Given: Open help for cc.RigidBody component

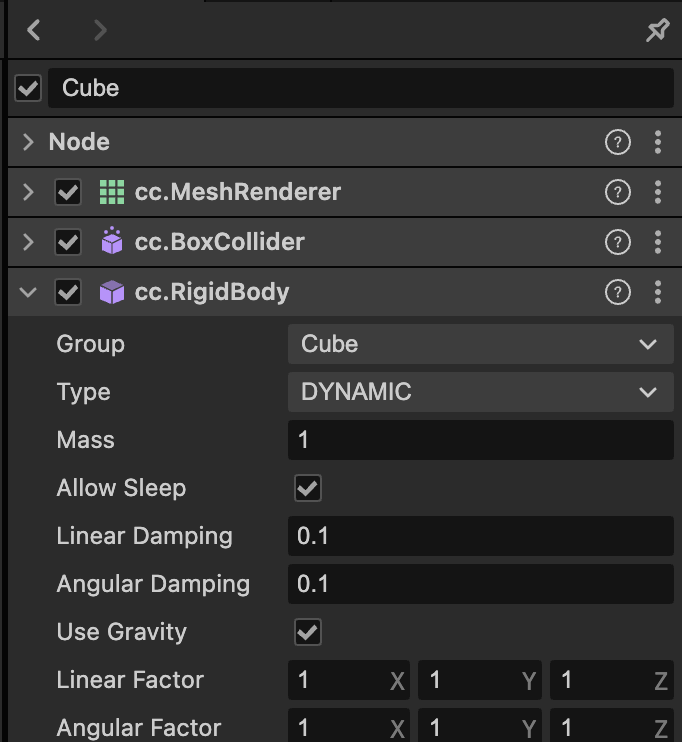Looking at the screenshot, I should click(618, 292).
